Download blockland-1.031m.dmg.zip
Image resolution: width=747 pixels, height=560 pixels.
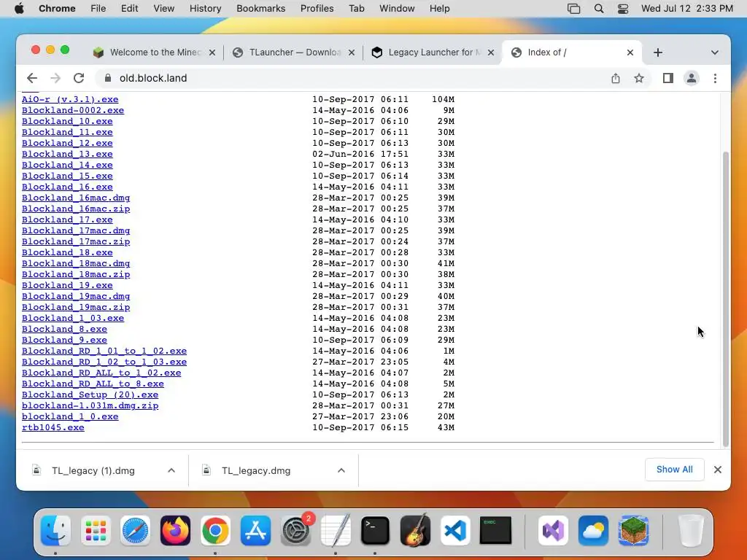click(x=90, y=405)
